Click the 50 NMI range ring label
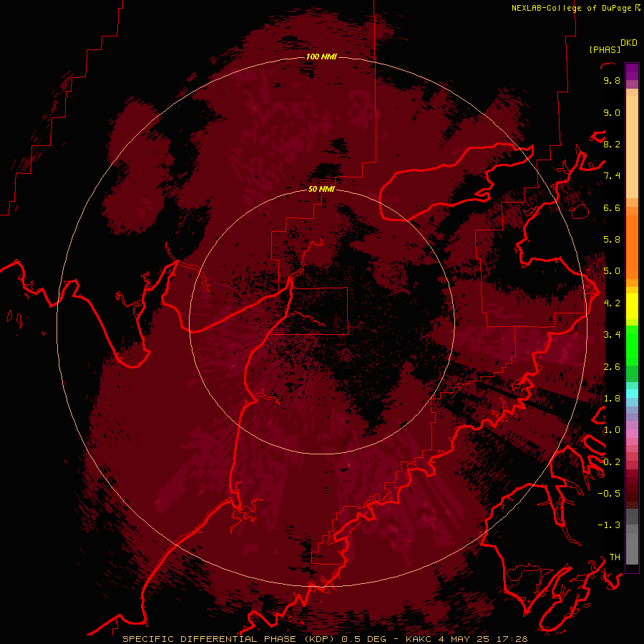 coord(321,189)
